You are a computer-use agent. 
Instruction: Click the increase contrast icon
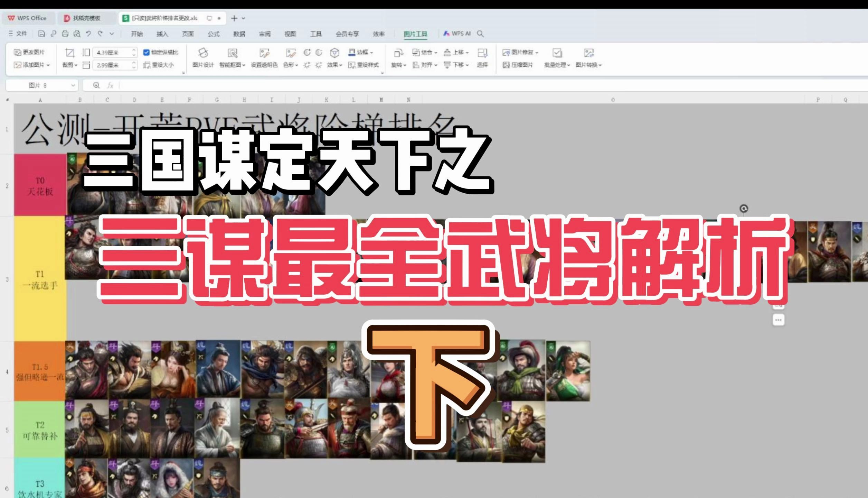(x=307, y=52)
